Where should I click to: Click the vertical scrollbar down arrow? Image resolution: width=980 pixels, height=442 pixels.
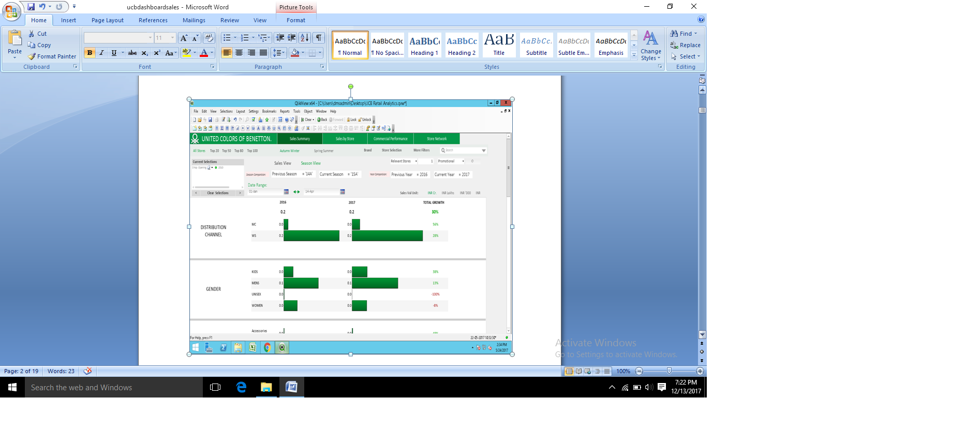pos(702,334)
